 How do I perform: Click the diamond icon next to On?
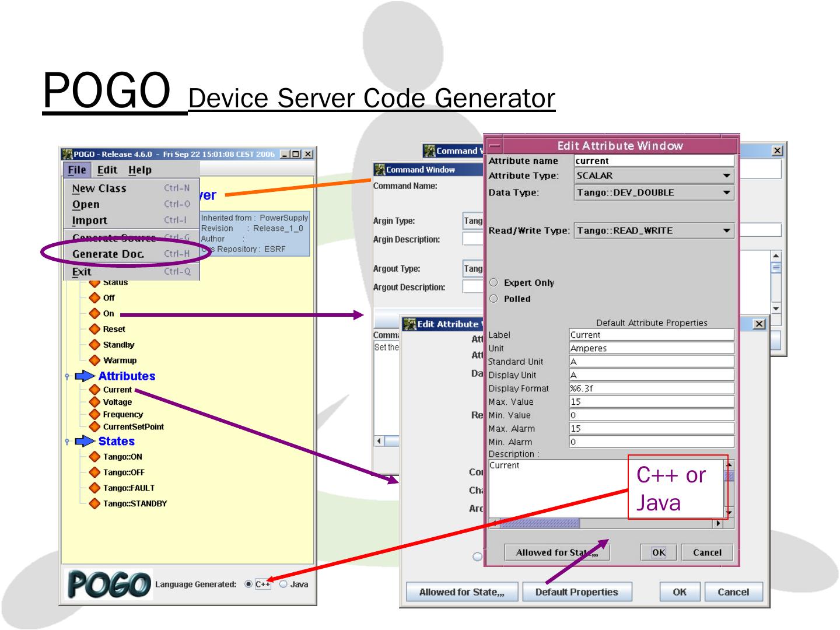point(94,313)
